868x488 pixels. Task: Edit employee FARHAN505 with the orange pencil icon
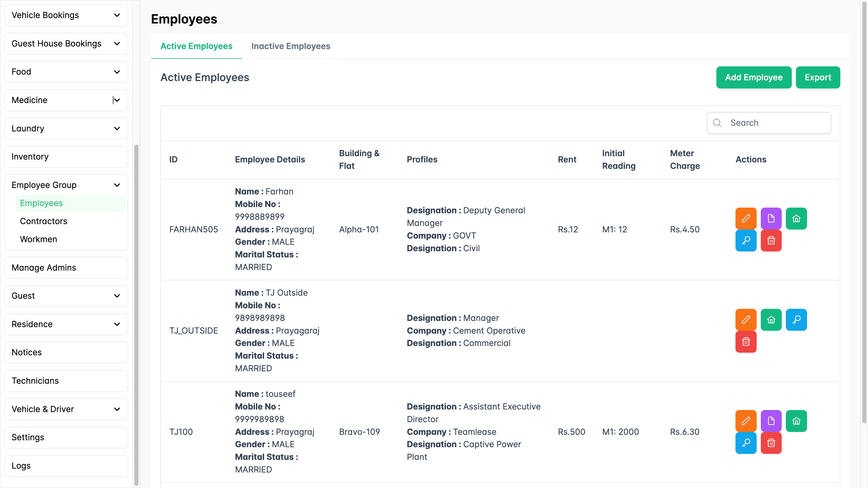click(746, 219)
